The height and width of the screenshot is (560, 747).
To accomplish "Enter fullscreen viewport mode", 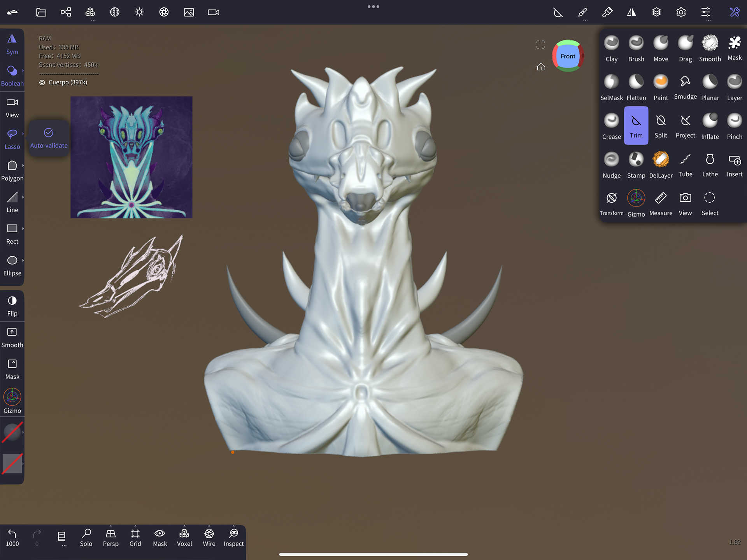I will (x=540, y=44).
